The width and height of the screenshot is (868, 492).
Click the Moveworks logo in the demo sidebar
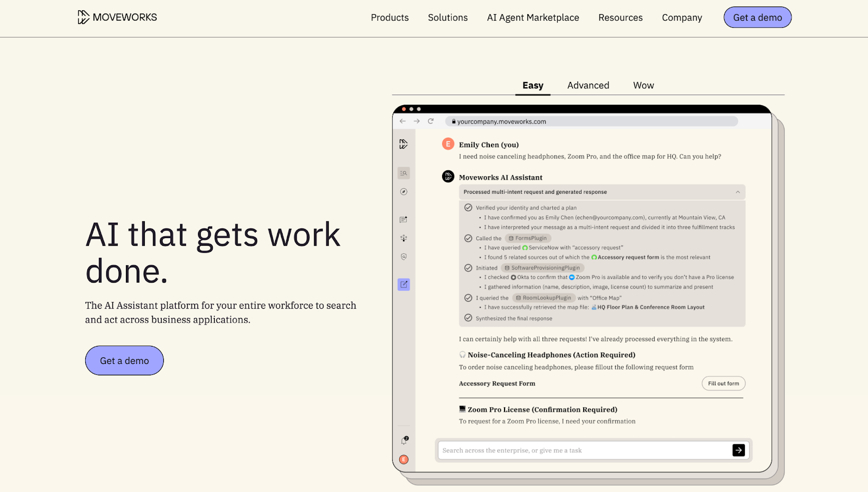tap(404, 144)
